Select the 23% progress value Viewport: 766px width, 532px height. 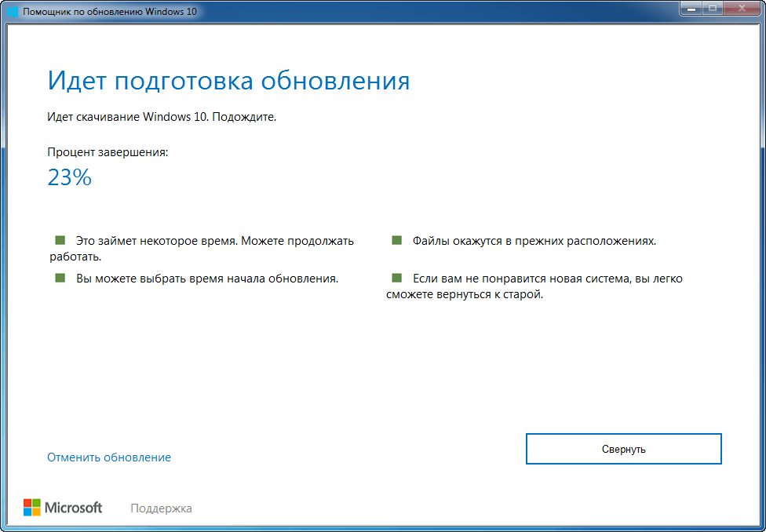[x=69, y=178]
